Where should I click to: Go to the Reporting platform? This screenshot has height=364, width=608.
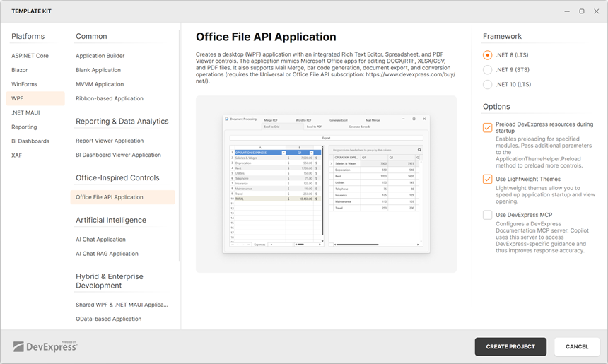tap(35, 127)
